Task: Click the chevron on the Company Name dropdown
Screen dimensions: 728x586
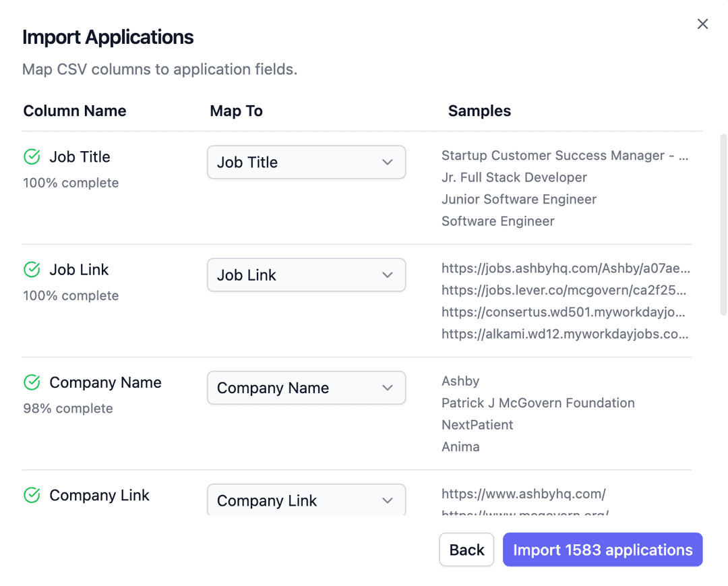Action: [x=388, y=388]
